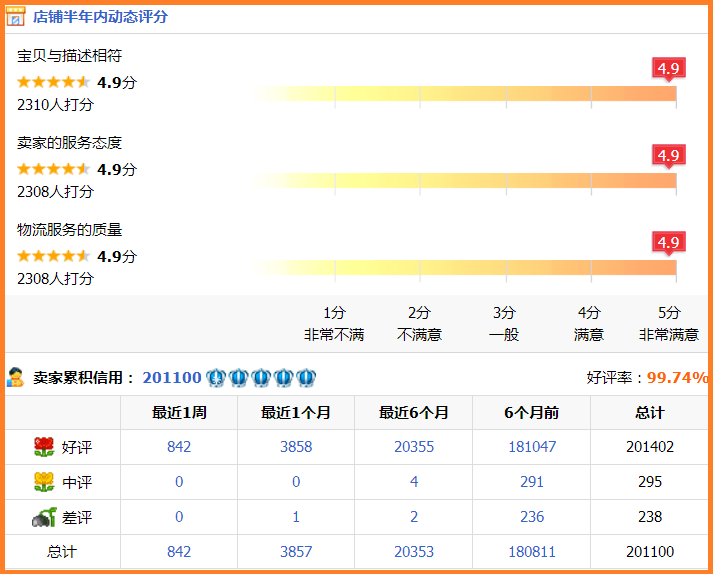Image resolution: width=713 pixels, height=574 pixels.
Task: Open the 3858 好评 count for 最近1个月
Action: 296,447
